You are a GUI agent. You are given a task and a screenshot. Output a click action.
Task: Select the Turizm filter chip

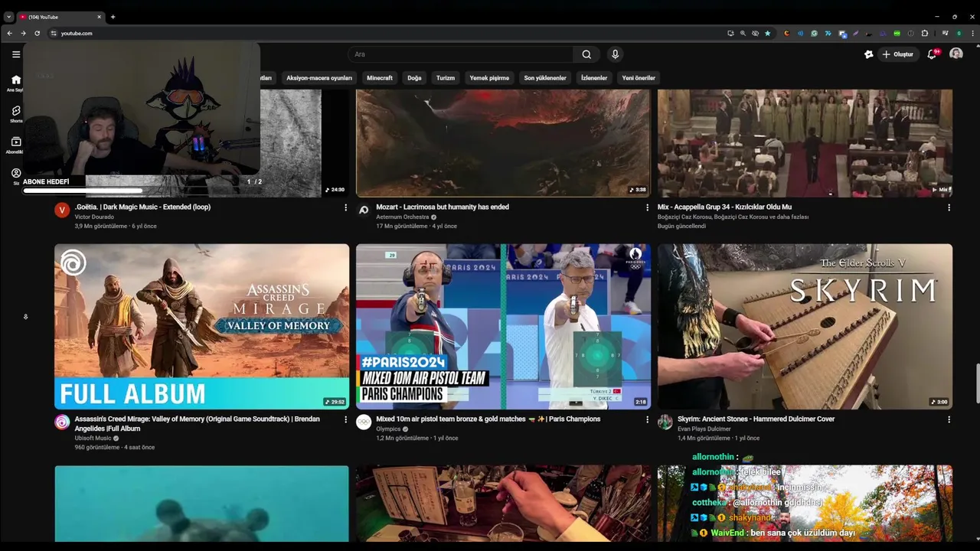[446, 78]
